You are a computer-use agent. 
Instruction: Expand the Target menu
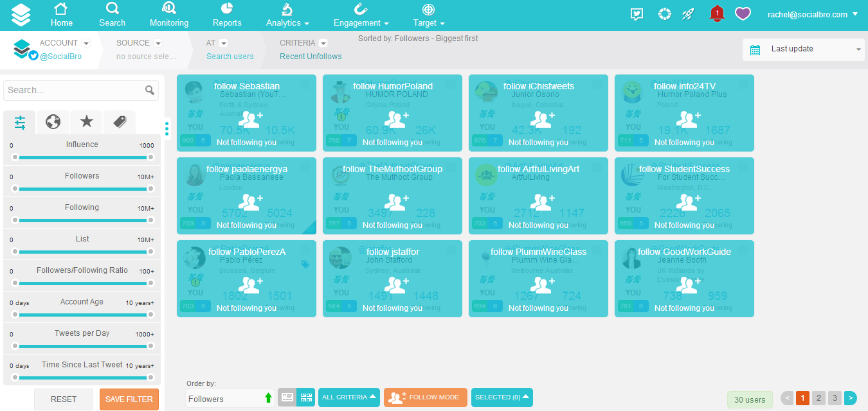429,15
